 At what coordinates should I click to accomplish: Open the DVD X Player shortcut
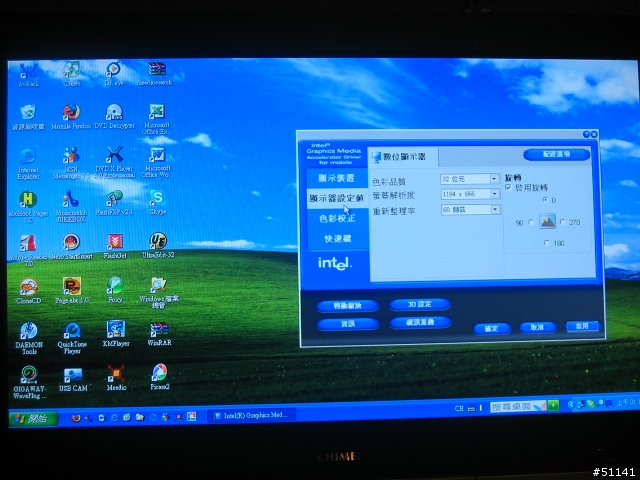[x=114, y=162]
